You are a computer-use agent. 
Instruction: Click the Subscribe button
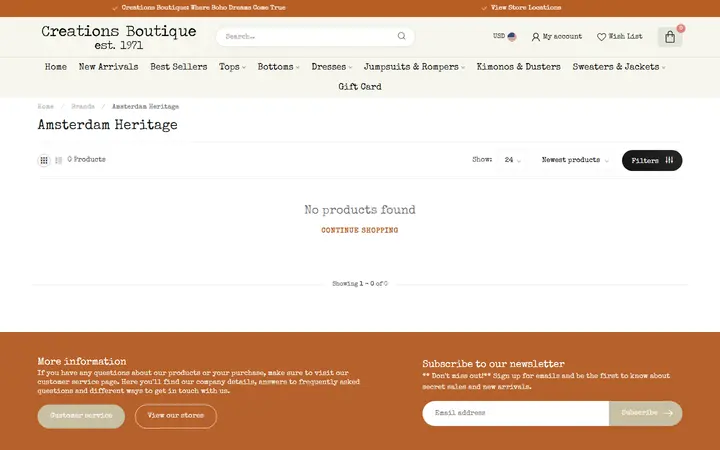646,413
